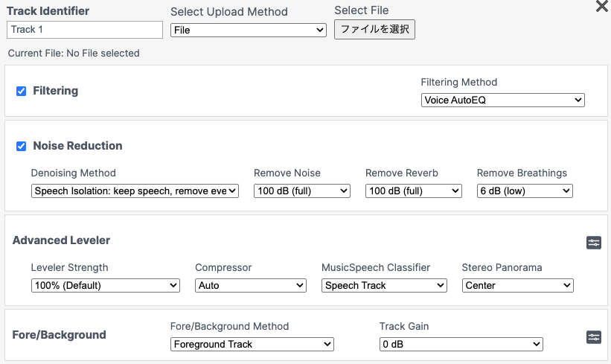Open the Remove Reverb dropdown
Viewport: 611px width, 364px height.
(414, 191)
